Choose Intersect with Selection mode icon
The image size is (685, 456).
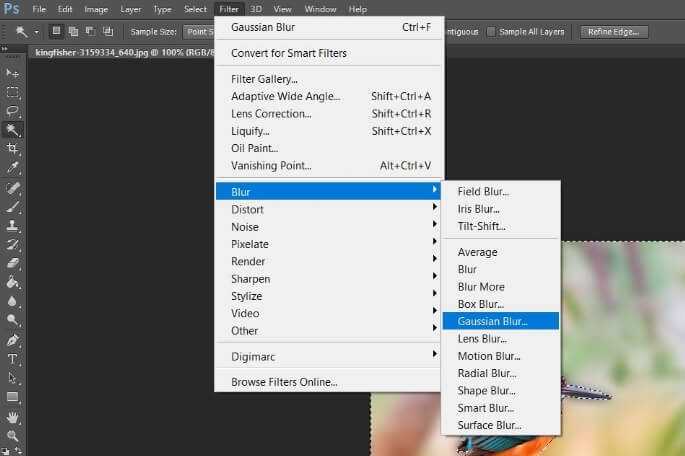pyautogui.click(x=107, y=31)
